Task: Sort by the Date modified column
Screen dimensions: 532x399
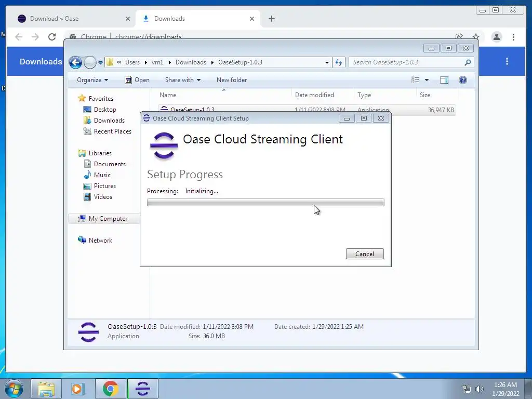Action: (314, 95)
